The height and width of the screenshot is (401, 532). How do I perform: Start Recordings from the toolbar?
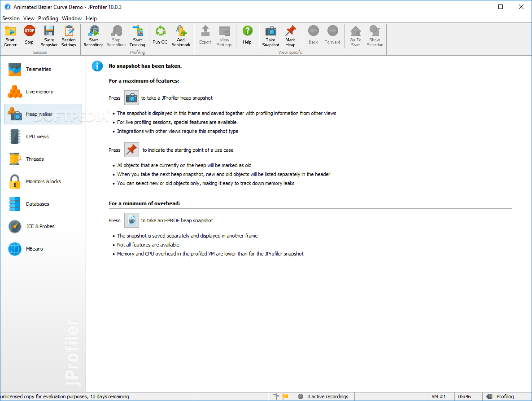pos(93,36)
